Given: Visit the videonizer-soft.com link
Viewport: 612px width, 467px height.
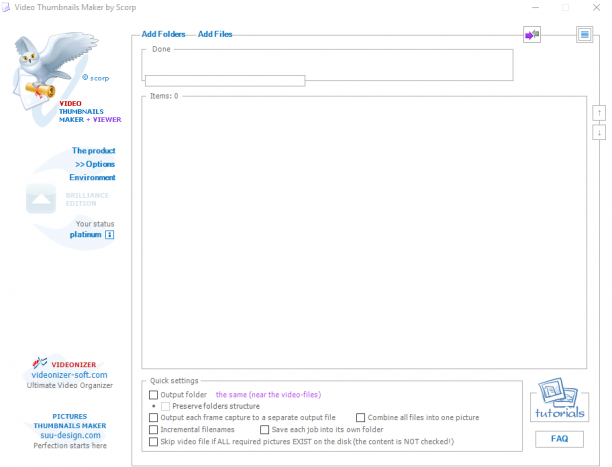Looking at the screenshot, I should 69,375.
